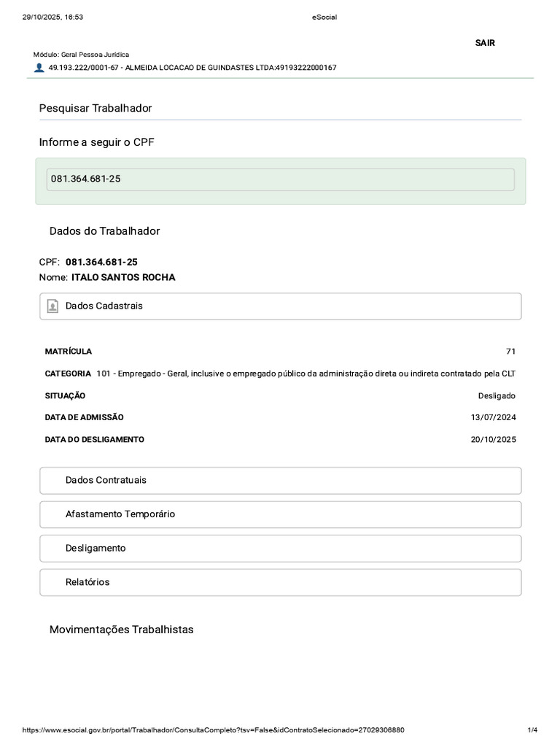Select the worker name ITALO SANTOS ROCHA
The height and width of the screenshot is (747, 560).
tap(123, 277)
